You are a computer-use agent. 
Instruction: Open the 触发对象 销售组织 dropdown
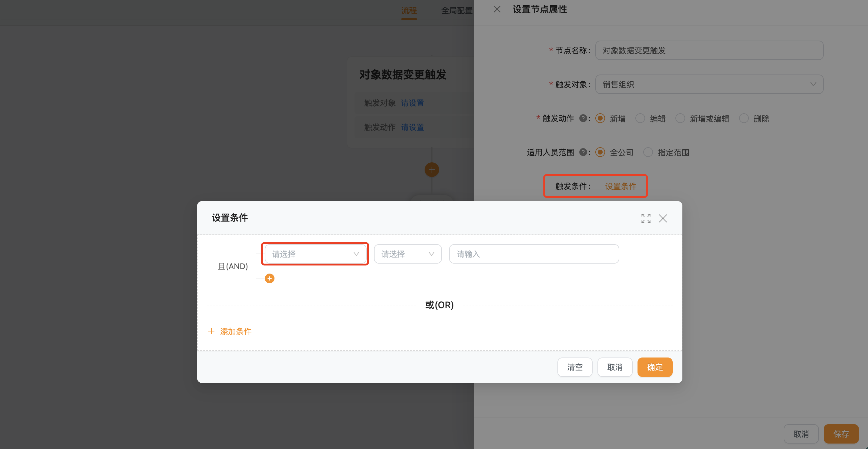[x=709, y=85]
